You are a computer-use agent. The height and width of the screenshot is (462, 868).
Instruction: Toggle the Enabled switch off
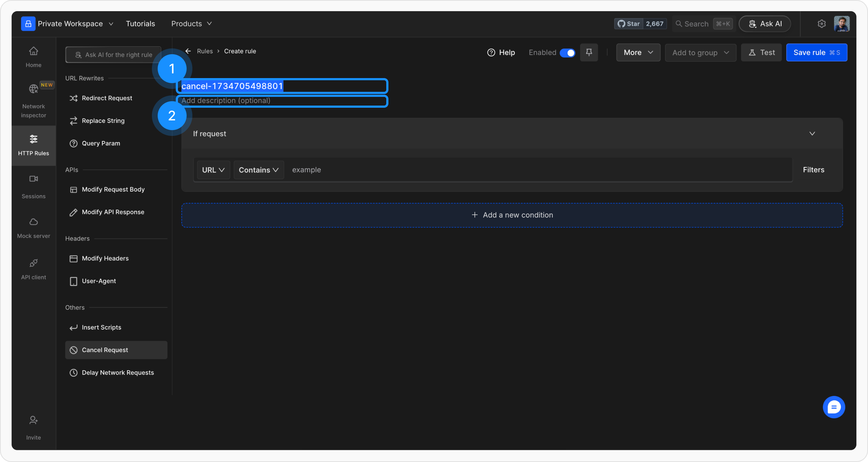[567, 53]
